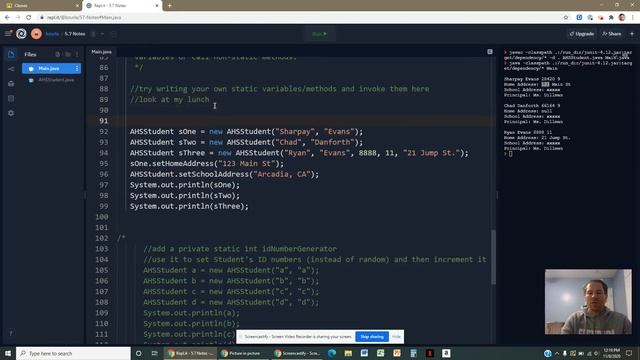Viewport: 640px width, 360px height.
Task: Open Screencastify taskbar window
Action: tap(297, 353)
